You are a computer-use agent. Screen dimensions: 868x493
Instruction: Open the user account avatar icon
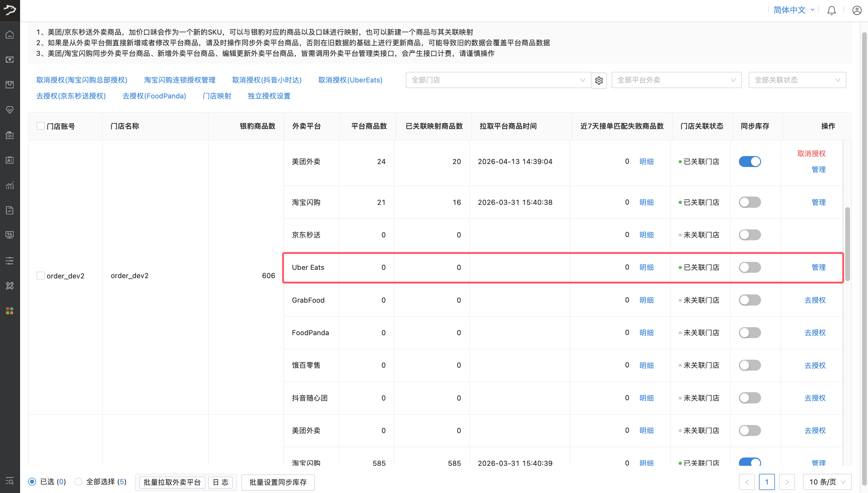coord(857,11)
